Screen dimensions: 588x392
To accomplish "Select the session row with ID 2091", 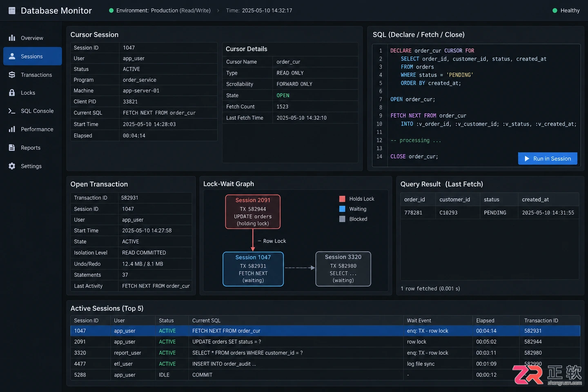I will pos(325,342).
